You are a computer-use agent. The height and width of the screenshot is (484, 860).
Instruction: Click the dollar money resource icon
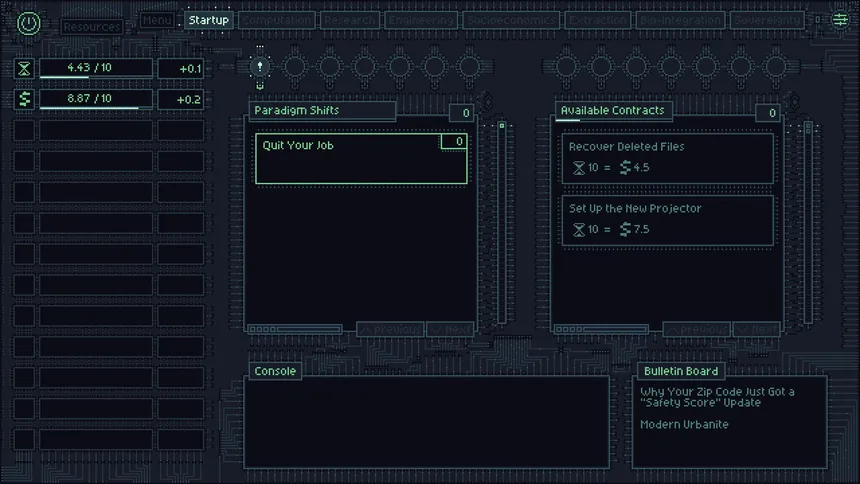(x=24, y=99)
